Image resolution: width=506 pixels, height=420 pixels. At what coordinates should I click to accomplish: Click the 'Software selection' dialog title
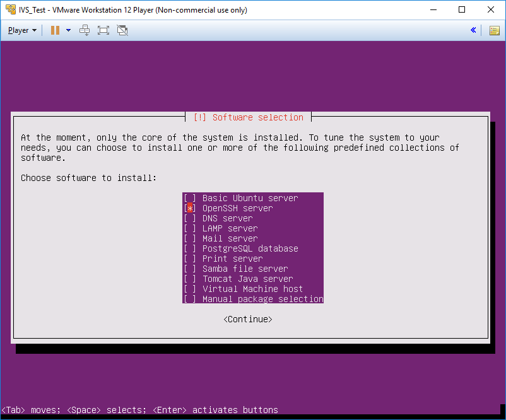click(249, 117)
